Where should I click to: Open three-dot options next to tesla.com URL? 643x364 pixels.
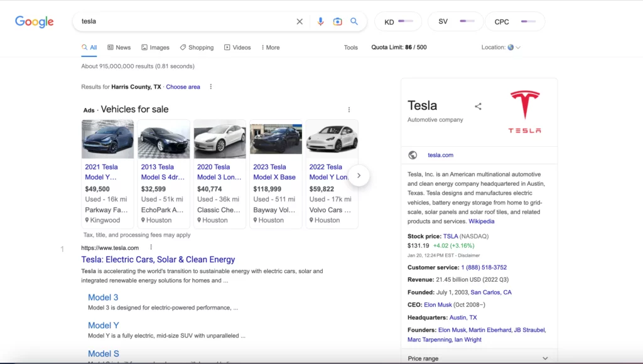[x=151, y=248]
